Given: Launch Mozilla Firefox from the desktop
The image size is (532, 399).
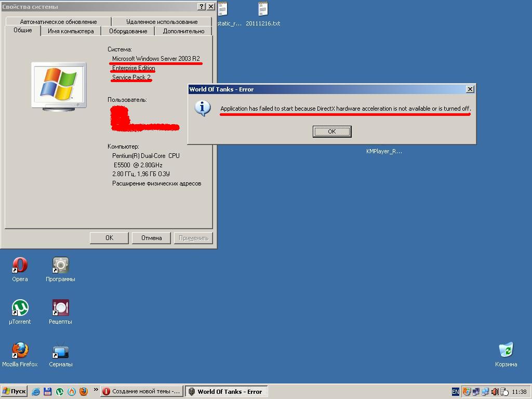Looking at the screenshot, I should pyautogui.click(x=20, y=354).
